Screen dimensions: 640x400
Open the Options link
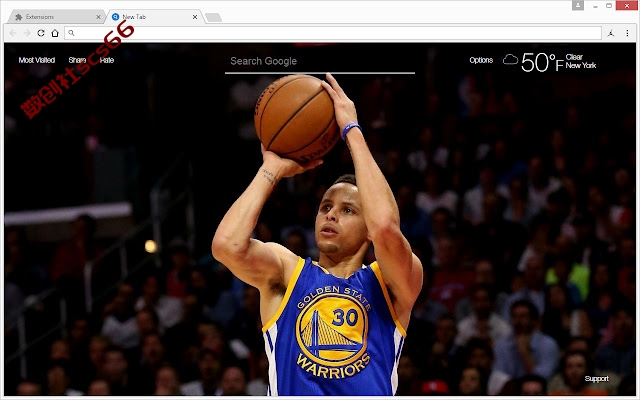click(x=481, y=60)
